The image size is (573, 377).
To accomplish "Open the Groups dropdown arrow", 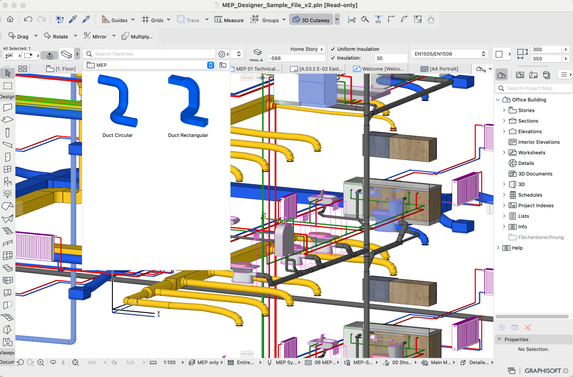I will (x=284, y=20).
